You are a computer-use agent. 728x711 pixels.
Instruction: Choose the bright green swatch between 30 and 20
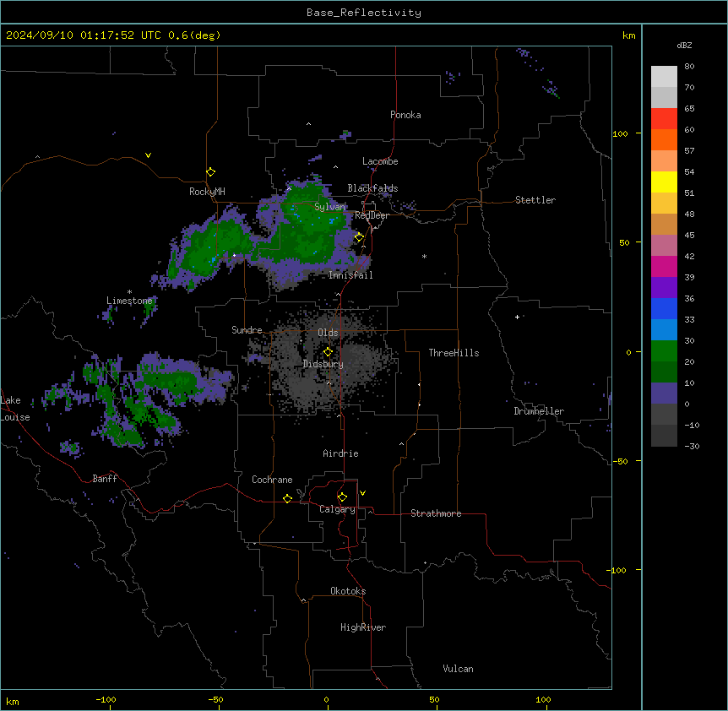click(x=664, y=351)
